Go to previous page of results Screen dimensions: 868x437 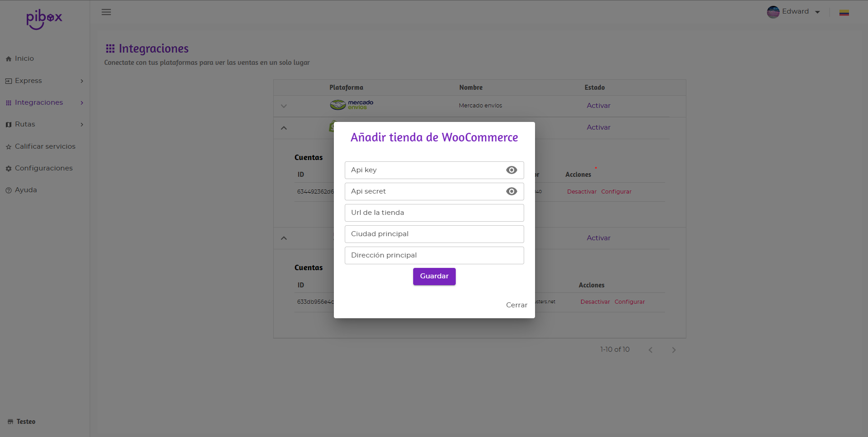point(651,350)
